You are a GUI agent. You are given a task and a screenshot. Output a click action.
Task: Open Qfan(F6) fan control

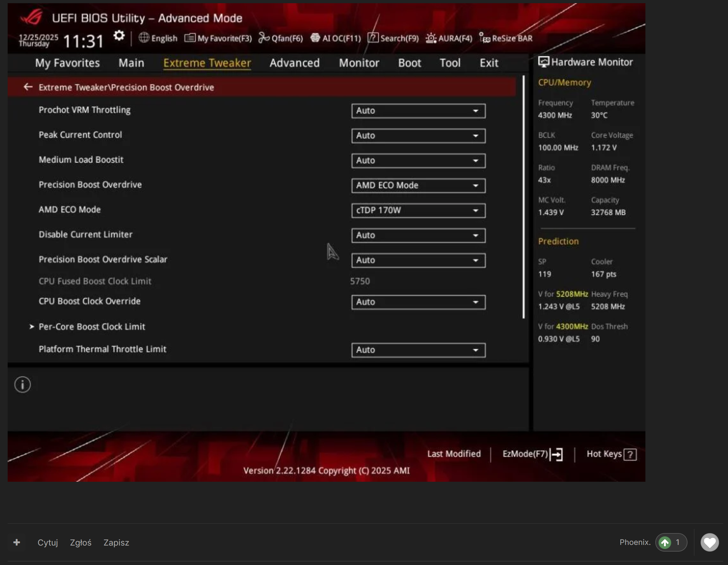(281, 38)
